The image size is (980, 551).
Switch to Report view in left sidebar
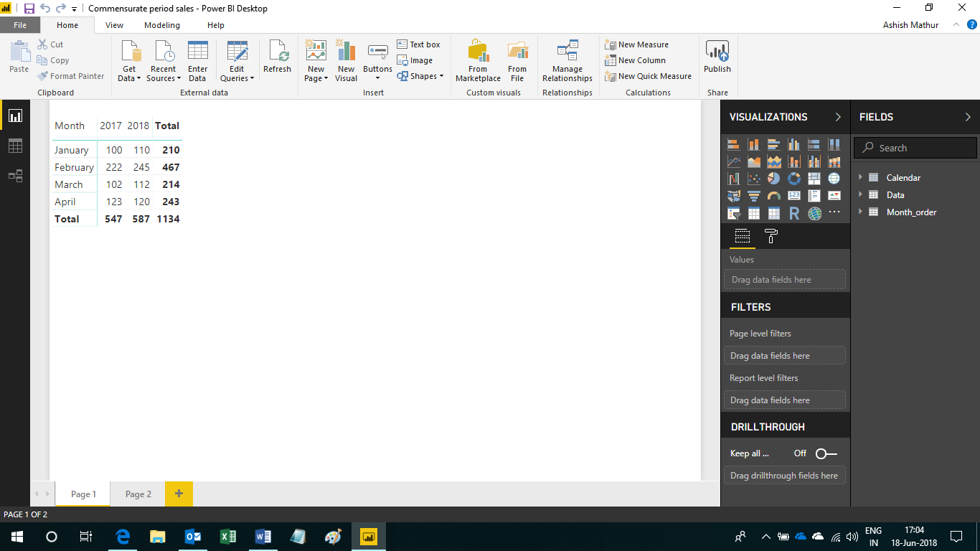point(15,116)
